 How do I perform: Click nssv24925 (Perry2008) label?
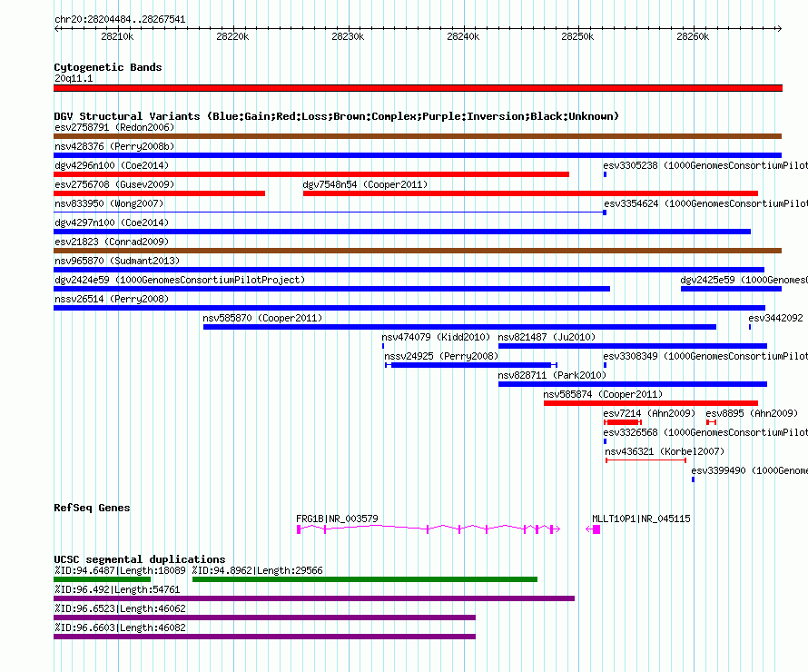click(x=441, y=356)
